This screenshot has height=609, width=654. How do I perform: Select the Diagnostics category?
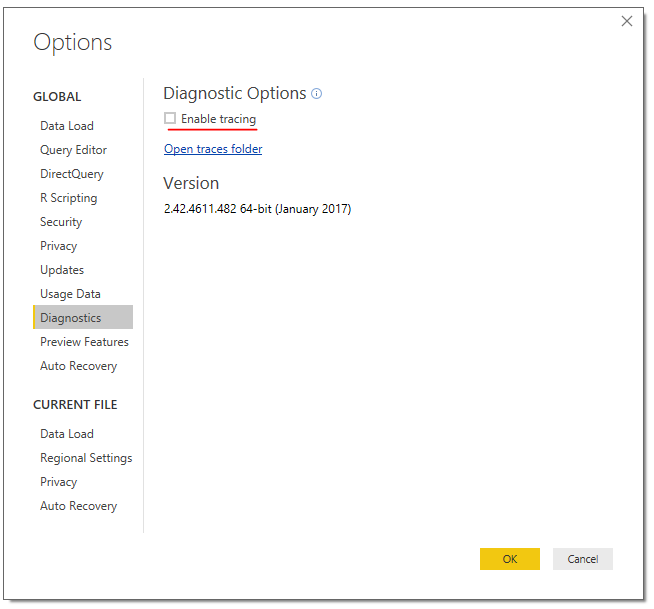tap(83, 317)
